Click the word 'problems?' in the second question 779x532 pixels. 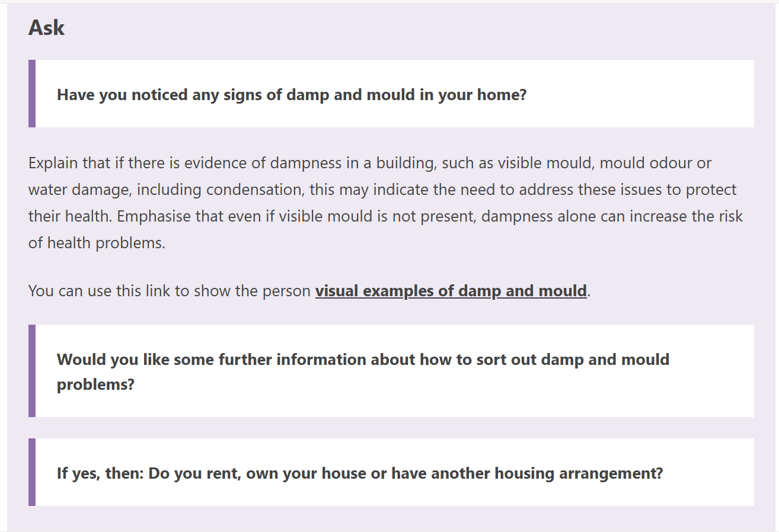pyautogui.click(x=95, y=384)
